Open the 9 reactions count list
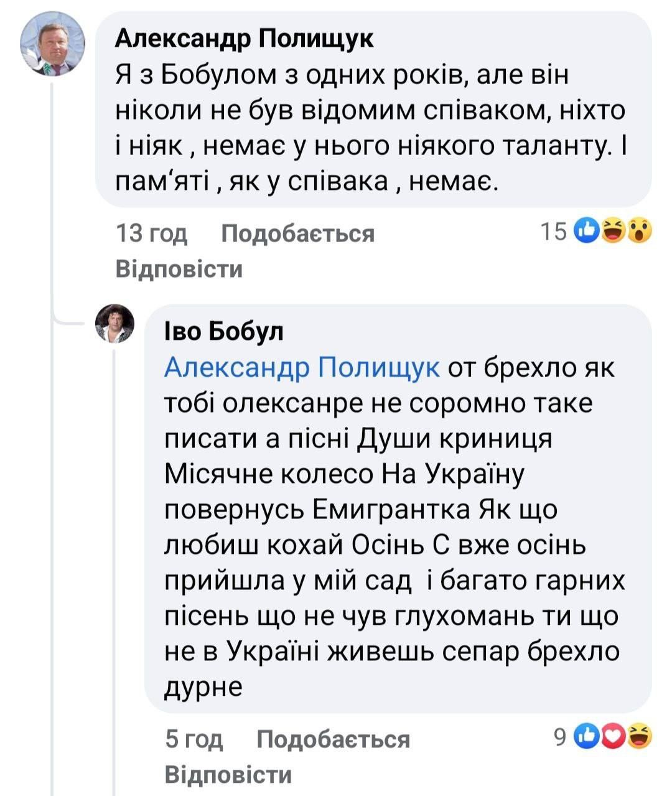This screenshot has width=672, height=796. tap(559, 738)
